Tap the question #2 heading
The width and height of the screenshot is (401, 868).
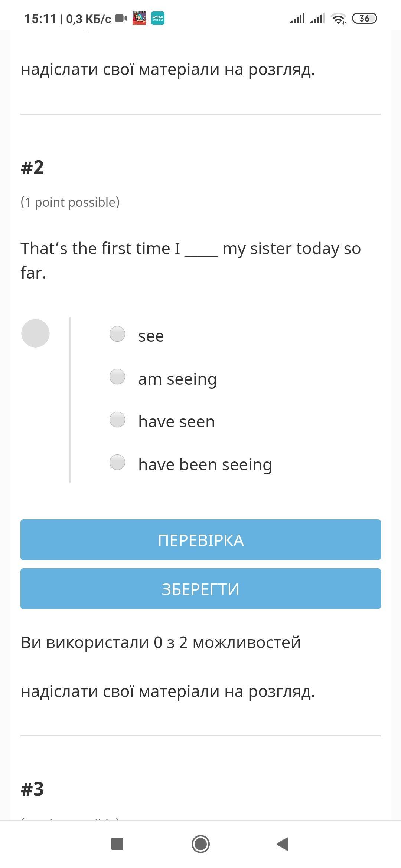(32, 167)
